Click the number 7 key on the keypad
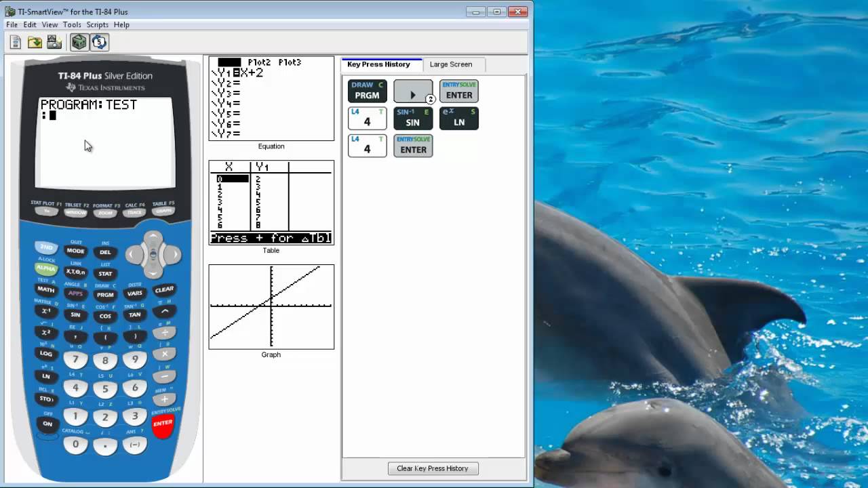The width and height of the screenshot is (868, 488). (x=75, y=360)
